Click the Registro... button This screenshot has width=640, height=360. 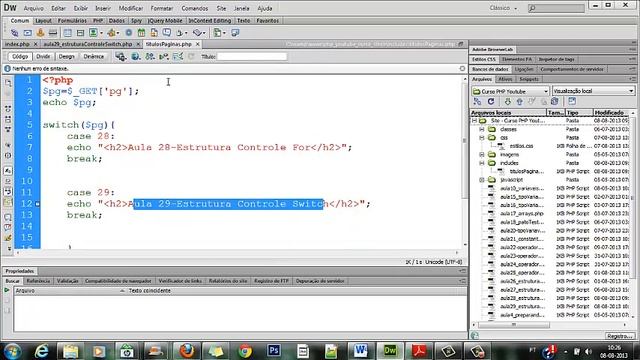click(620, 336)
